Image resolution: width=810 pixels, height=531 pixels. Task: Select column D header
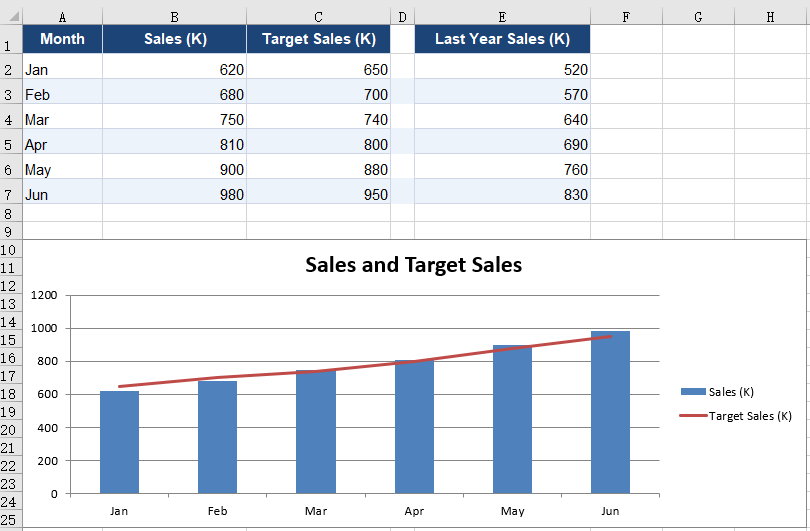click(402, 17)
